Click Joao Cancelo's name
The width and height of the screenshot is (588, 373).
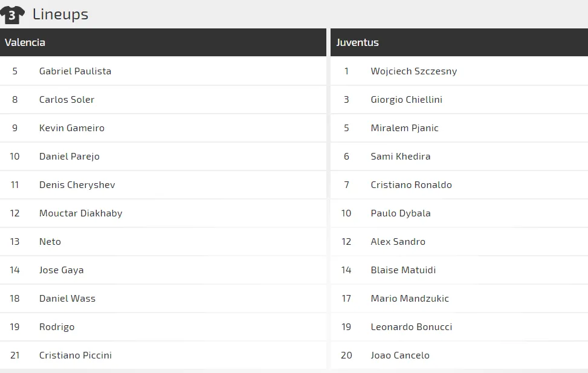tap(400, 355)
